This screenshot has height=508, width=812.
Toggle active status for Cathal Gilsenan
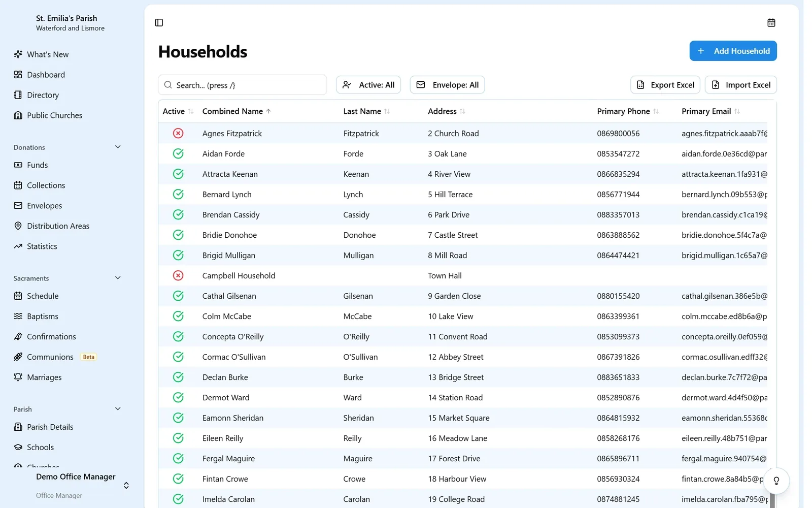click(x=178, y=296)
